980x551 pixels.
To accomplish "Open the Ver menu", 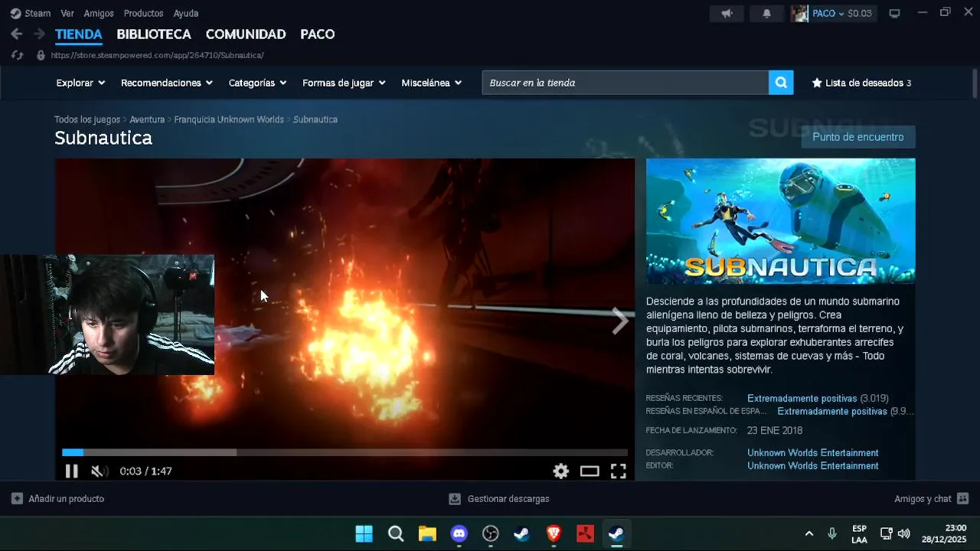I will (67, 13).
